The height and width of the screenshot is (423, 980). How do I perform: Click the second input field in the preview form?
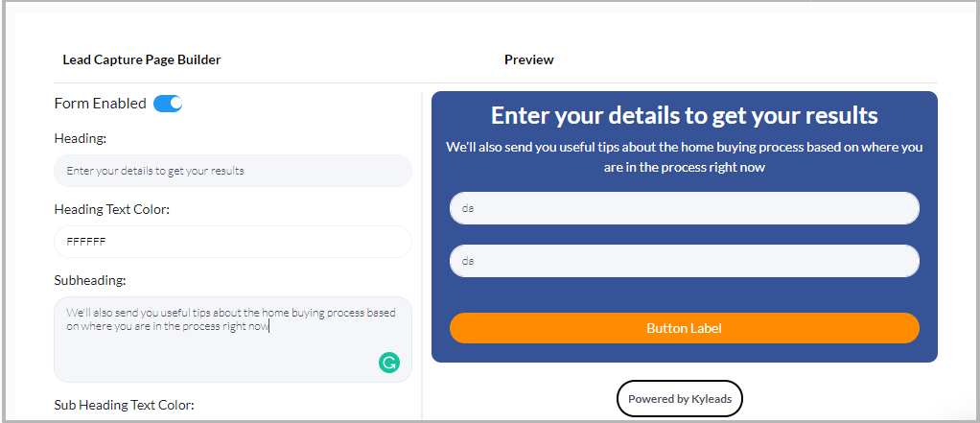pyautogui.click(x=684, y=261)
